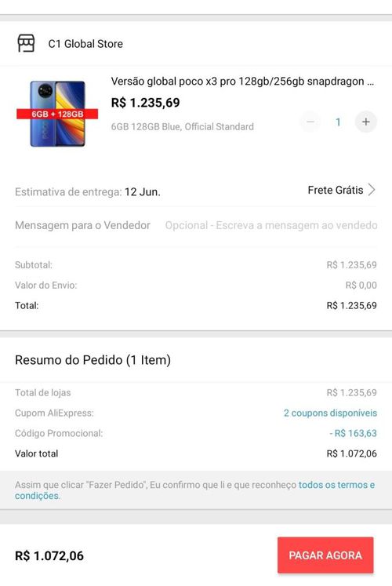Decrease item quantity with minus button
This screenshot has height=586, width=392.
click(310, 122)
